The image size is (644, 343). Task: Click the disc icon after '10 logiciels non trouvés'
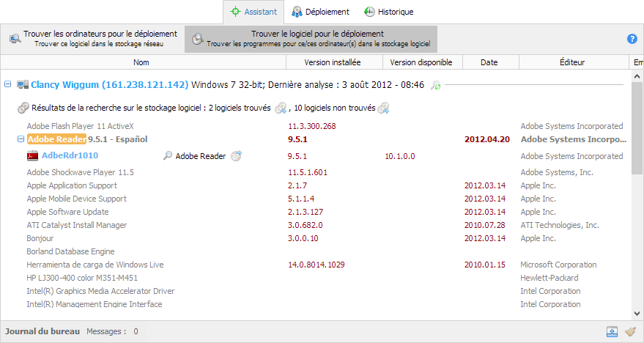(x=383, y=108)
